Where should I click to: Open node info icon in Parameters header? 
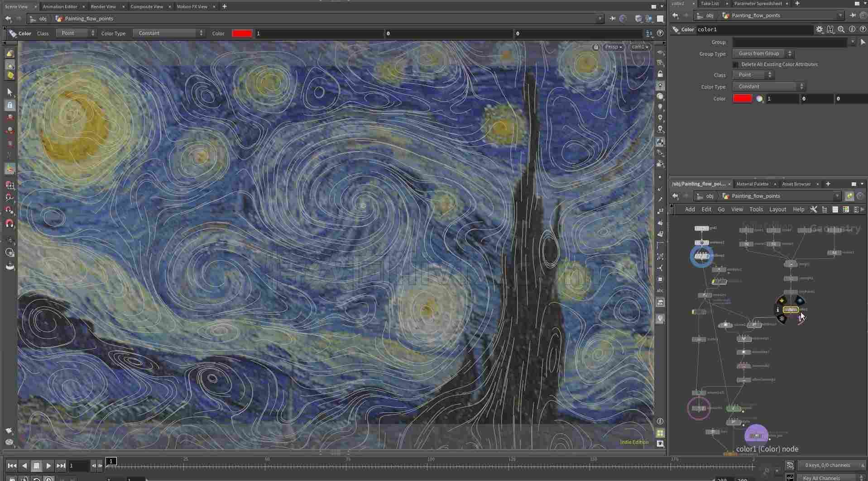tap(852, 29)
